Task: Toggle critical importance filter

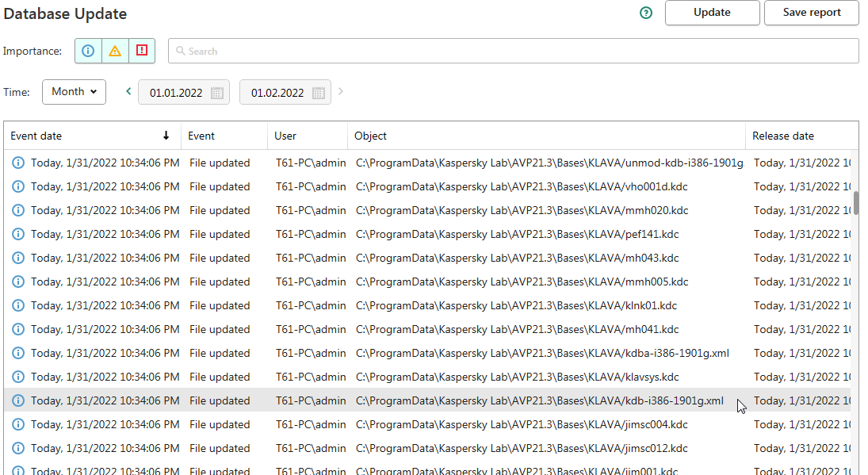Action: pos(142,51)
